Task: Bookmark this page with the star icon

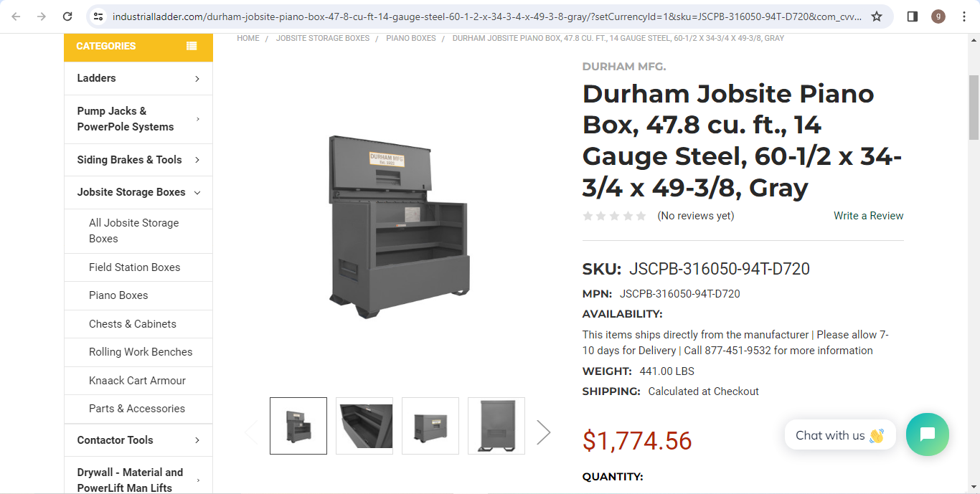Action: tap(877, 16)
